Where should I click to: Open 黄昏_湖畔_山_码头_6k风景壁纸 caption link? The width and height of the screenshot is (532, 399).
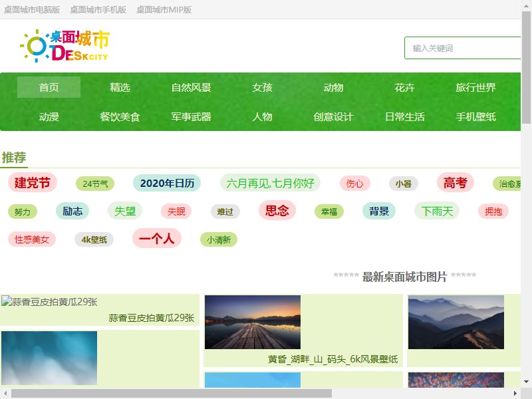point(333,359)
